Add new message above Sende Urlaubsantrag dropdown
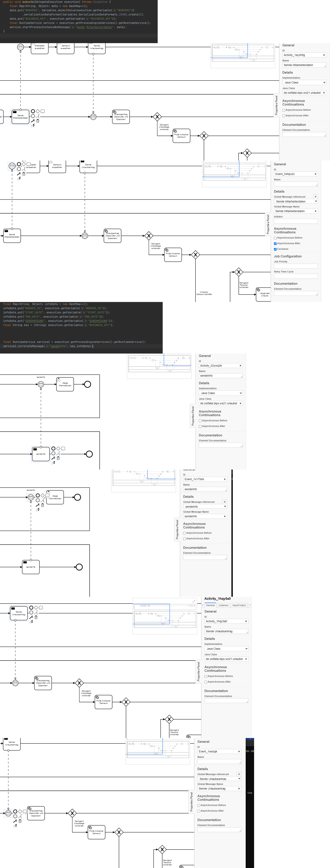 (x=239, y=774)
